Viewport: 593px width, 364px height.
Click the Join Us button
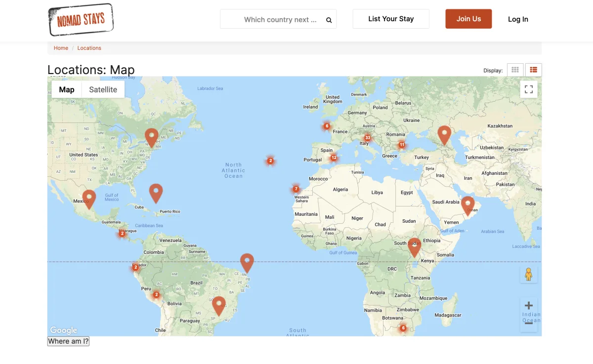[468, 19]
